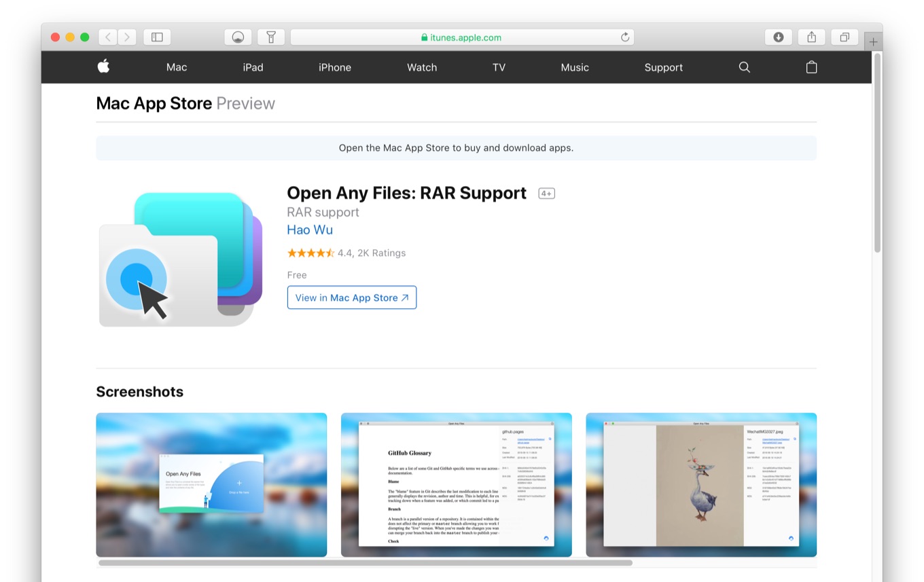The image size is (924, 582).
Task: Click the star rating row
Action: pos(310,253)
